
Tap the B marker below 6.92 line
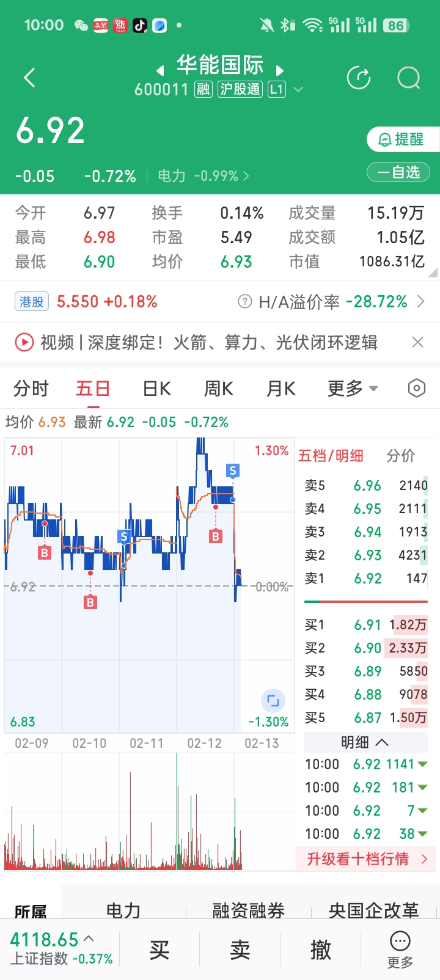90,602
